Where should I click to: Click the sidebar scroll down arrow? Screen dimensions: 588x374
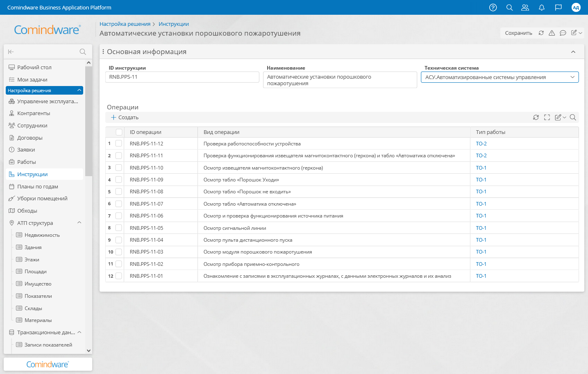(x=89, y=350)
